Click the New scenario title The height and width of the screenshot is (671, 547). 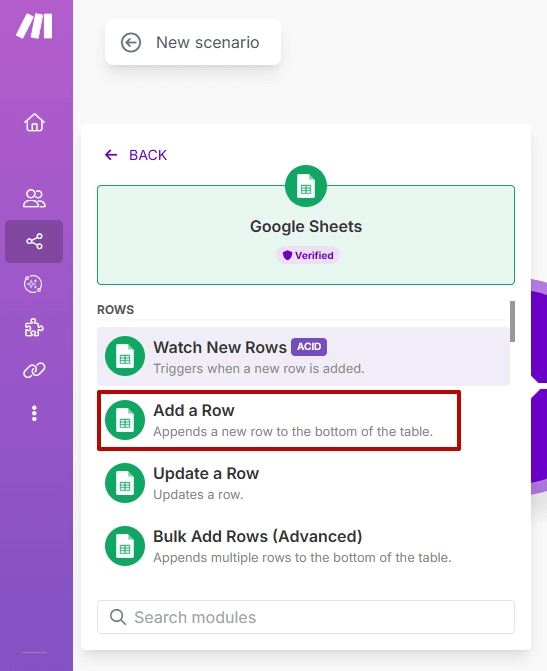pyautogui.click(x=208, y=42)
